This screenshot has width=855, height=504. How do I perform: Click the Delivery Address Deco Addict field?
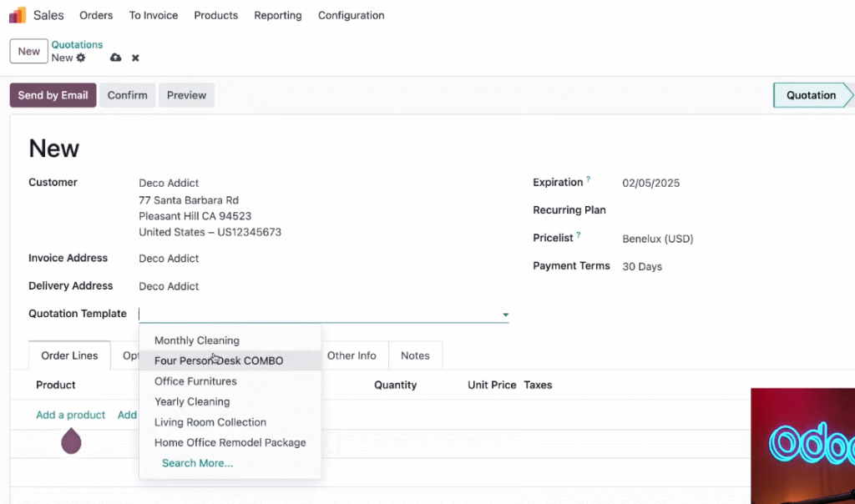(x=169, y=286)
